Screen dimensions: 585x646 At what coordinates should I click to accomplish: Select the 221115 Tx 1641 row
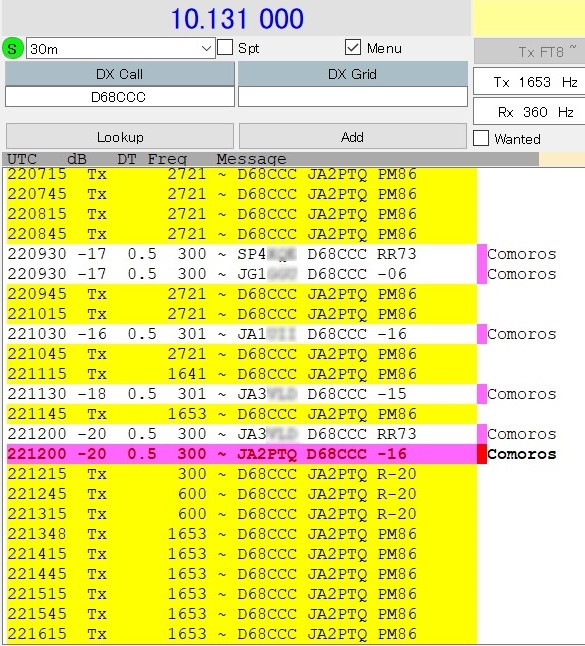pyautogui.click(x=242, y=374)
